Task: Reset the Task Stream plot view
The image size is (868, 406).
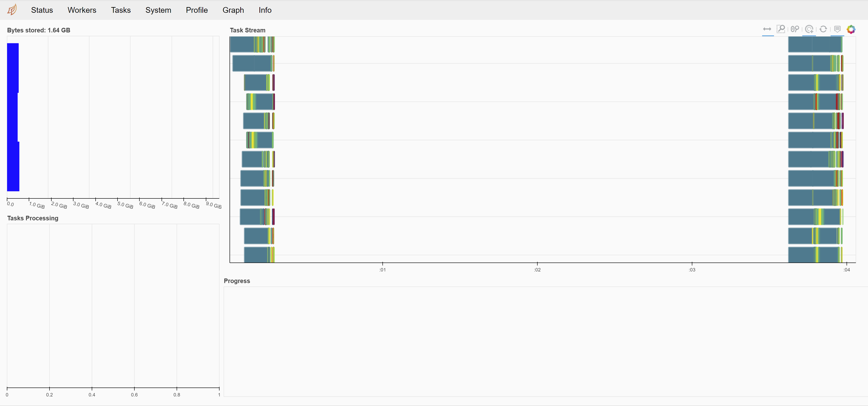Action: click(x=823, y=29)
